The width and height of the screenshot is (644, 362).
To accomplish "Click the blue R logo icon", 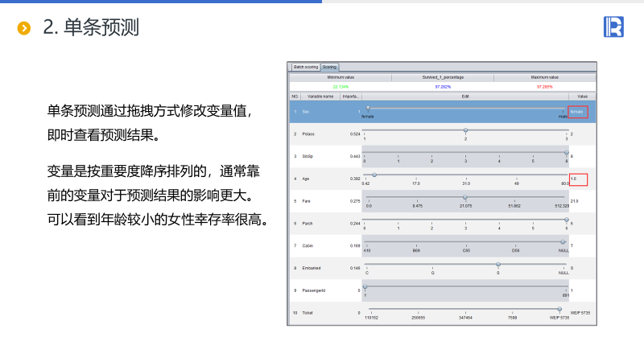I will (613, 27).
